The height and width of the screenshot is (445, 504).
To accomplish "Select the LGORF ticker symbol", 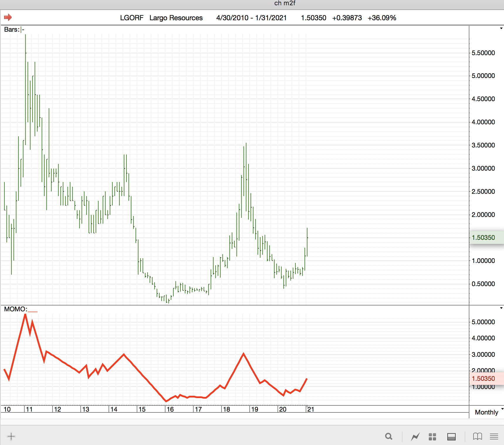I will pyautogui.click(x=132, y=18).
